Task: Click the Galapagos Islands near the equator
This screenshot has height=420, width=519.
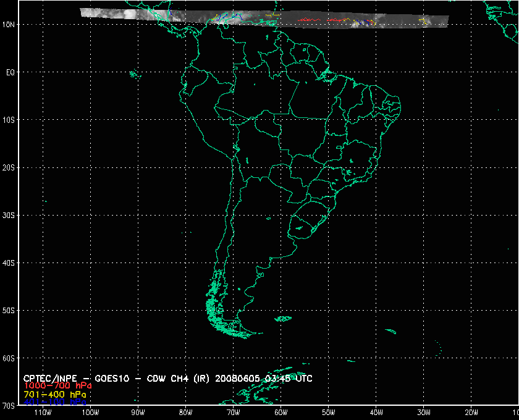Action: 133,74
